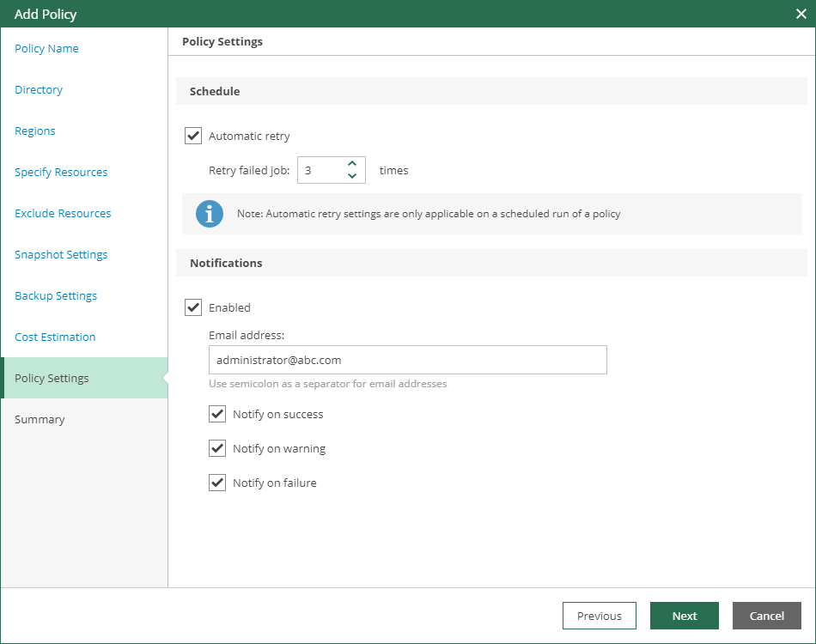Increase retry failed job count
This screenshot has height=644, width=816.
pos(351,163)
